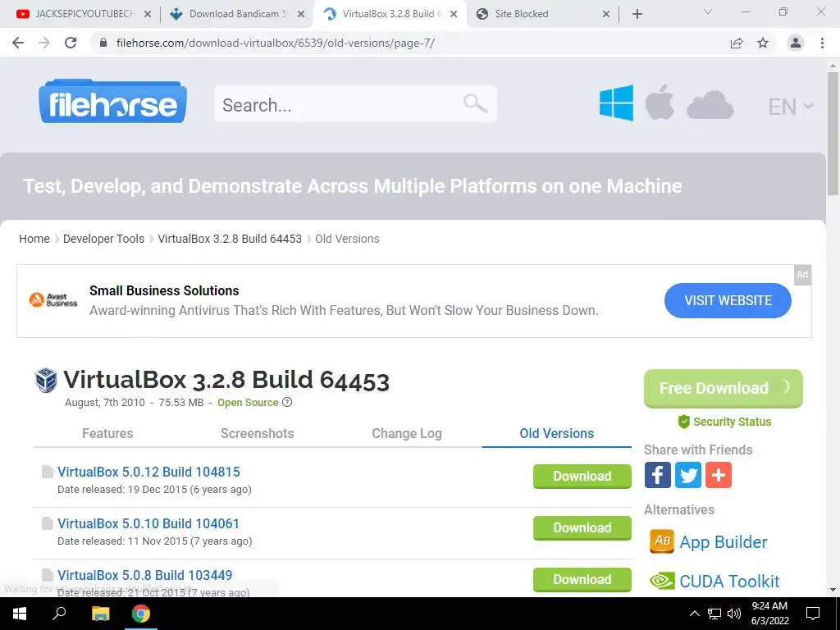Image resolution: width=840 pixels, height=630 pixels.
Task: Open the EN language dropdown
Action: point(791,107)
